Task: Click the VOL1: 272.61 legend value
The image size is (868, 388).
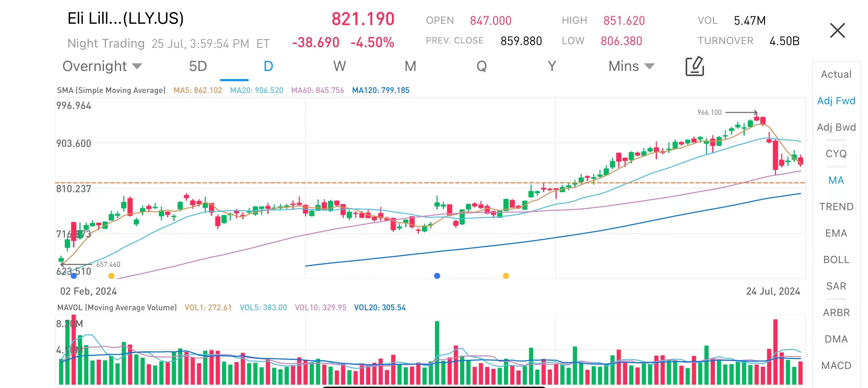Action: [208, 308]
